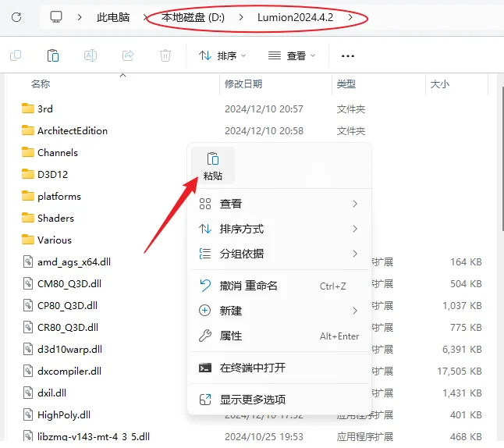The image size is (504, 448).
Task: Choose 撤消 重命名 in context menu
Action: coord(279,286)
